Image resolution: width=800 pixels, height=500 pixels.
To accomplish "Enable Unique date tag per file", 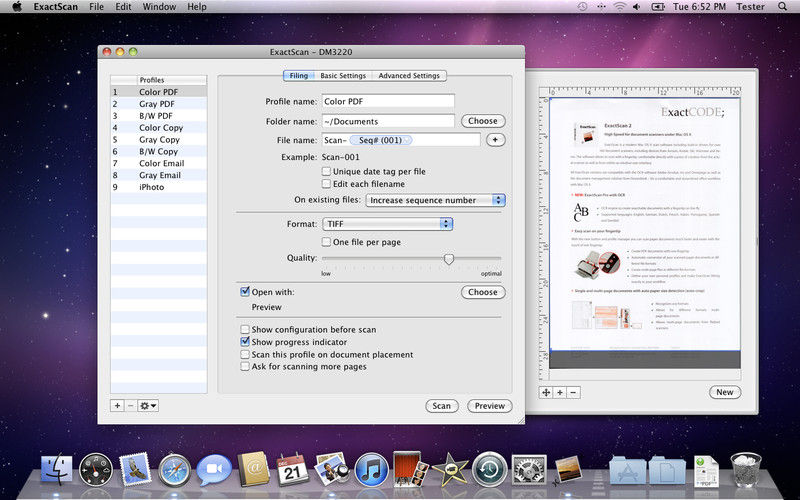I will 326,171.
